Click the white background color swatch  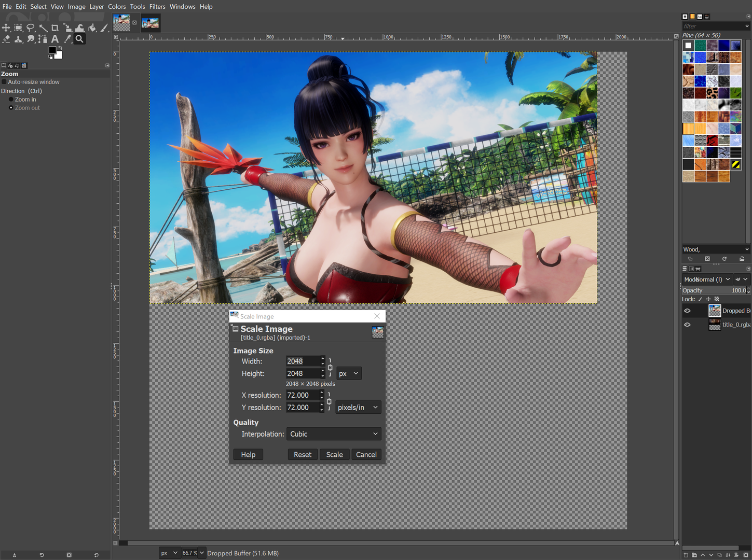tap(59, 56)
